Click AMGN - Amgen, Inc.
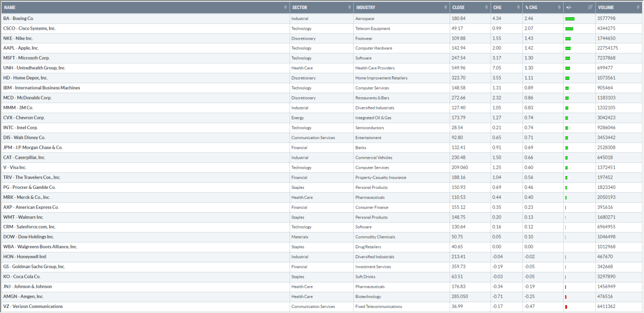 (x=23, y=297)
